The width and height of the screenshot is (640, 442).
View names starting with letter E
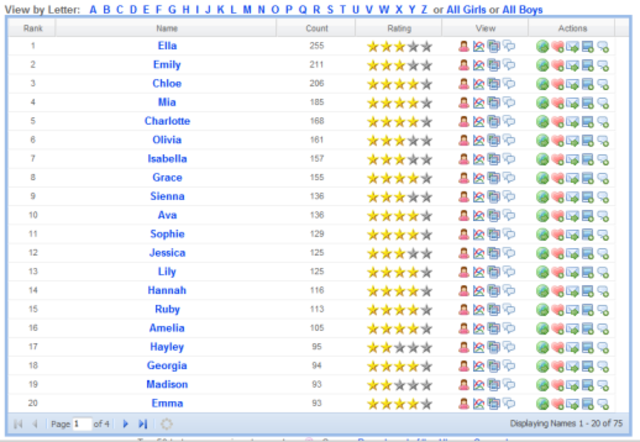[146, 9]
